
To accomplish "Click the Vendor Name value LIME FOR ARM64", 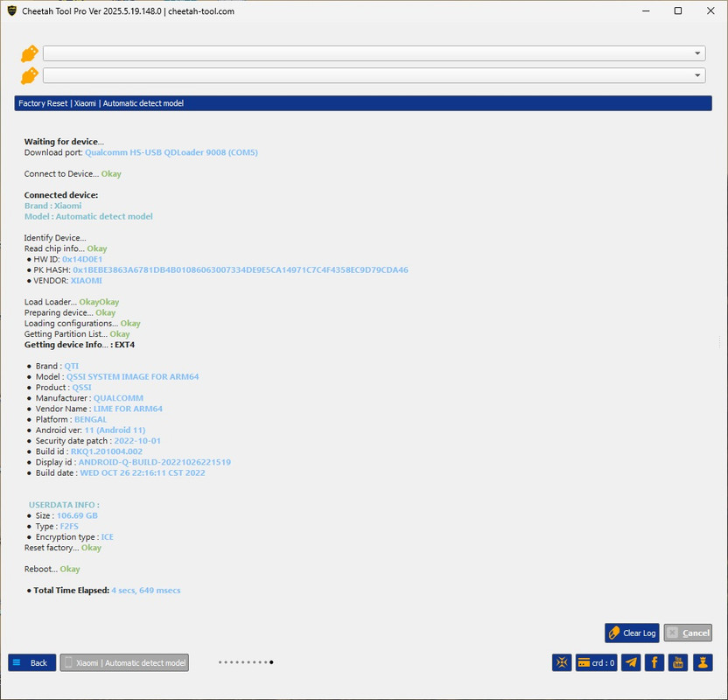I will click(128, 409).
